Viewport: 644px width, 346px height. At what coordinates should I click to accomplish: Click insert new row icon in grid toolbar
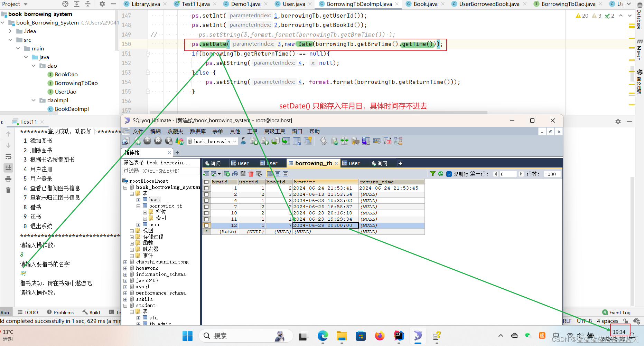point(227,174)
